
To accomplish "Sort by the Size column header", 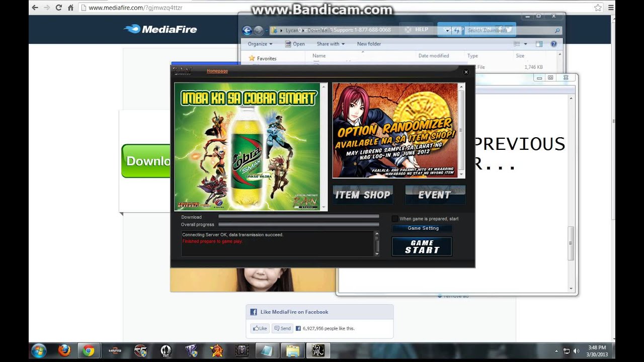I will [520, 56].
